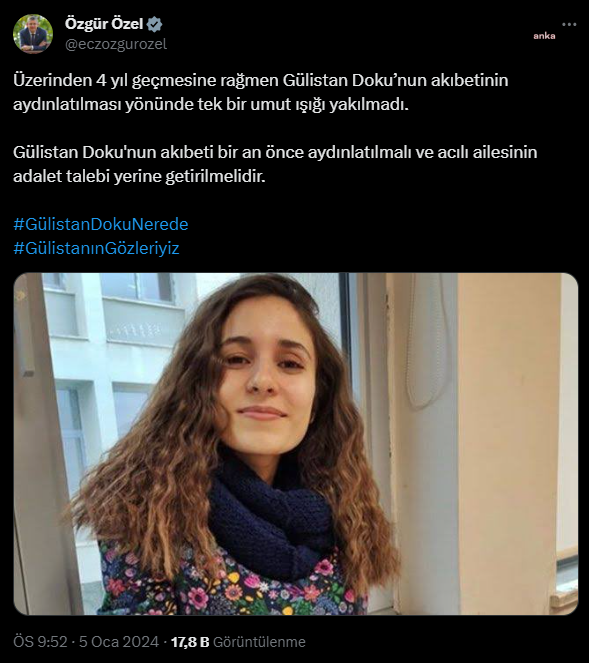
Task: Click the tweet's first paragraph text
Action: pyautogui.click(x=260, y=92)
